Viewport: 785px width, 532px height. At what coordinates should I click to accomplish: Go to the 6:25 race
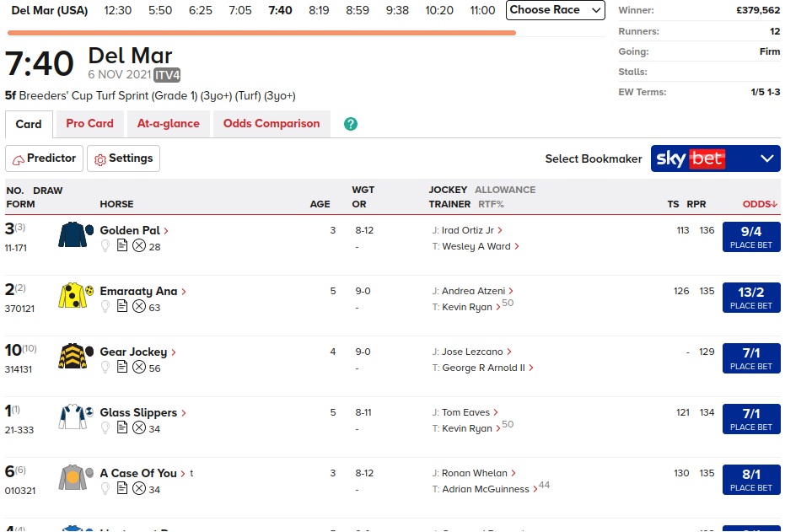[x=201, y=10]
